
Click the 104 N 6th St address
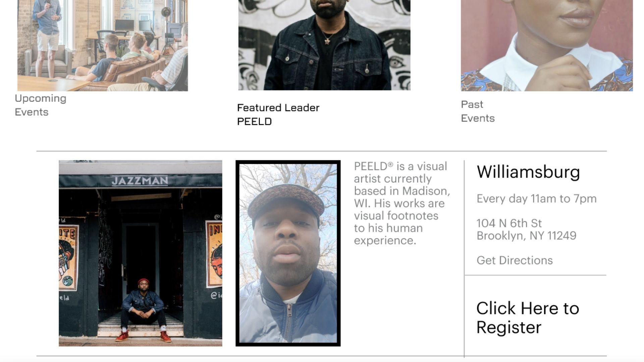tap(509, 223)
